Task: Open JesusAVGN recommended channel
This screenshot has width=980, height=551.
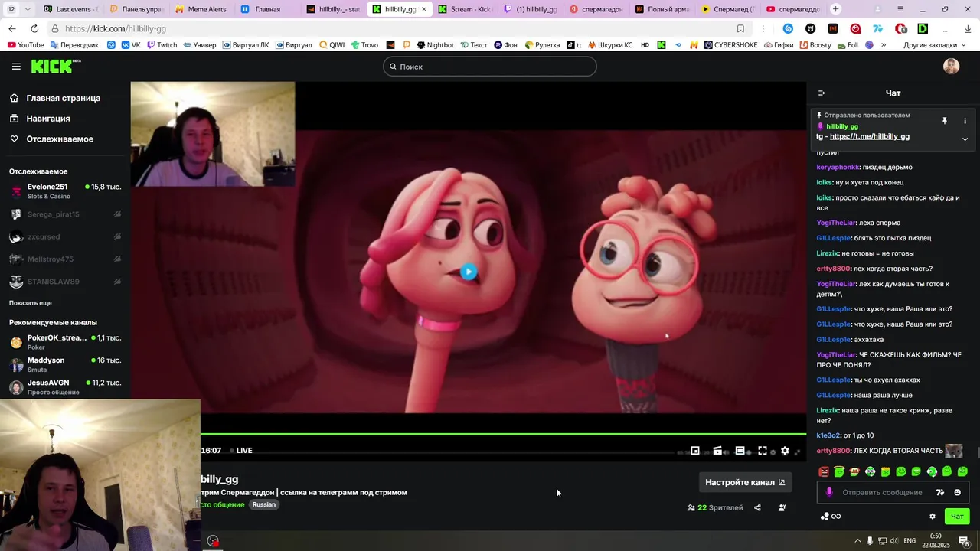Action: click(65, 386)
